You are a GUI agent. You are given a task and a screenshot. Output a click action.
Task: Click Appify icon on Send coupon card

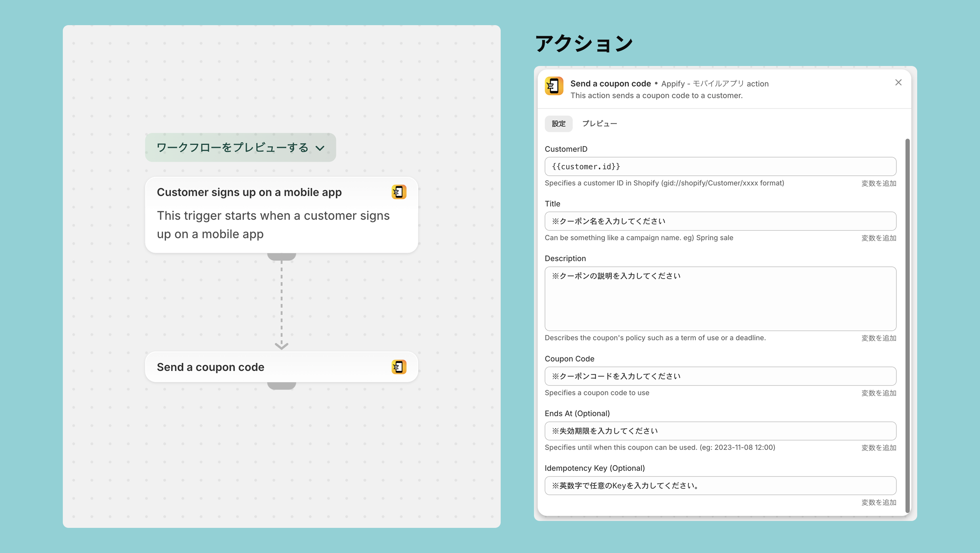click(399, 367)
